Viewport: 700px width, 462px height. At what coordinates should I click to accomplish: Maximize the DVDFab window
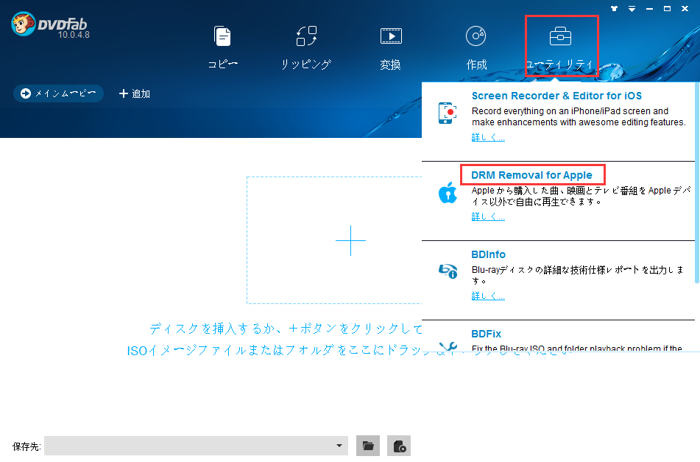tap(667, 8)
